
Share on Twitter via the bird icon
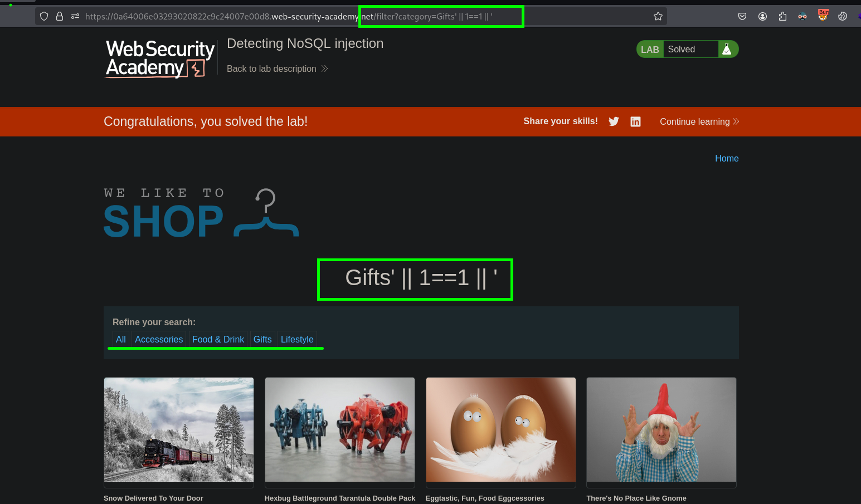pos(614,121)
